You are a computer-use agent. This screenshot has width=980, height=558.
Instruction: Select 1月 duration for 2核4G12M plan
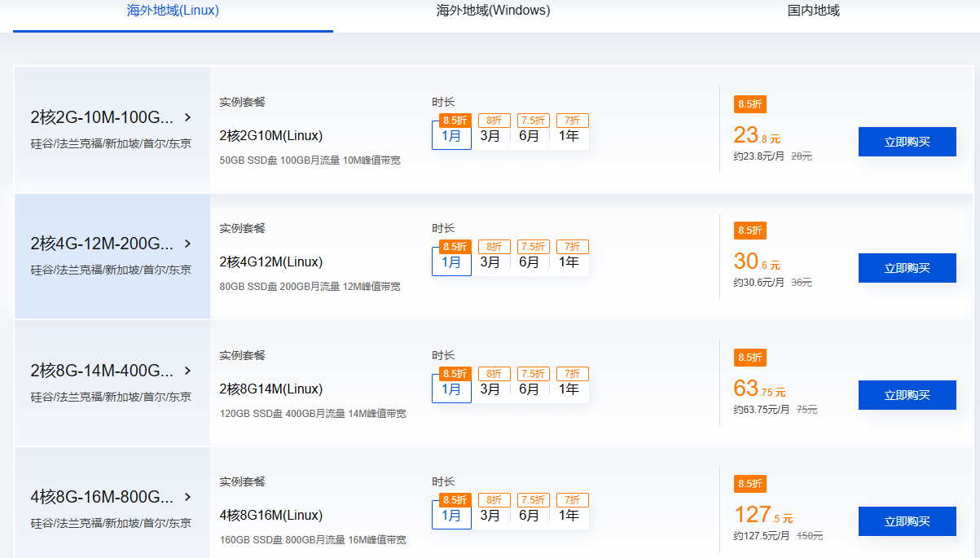coord(451,262)
